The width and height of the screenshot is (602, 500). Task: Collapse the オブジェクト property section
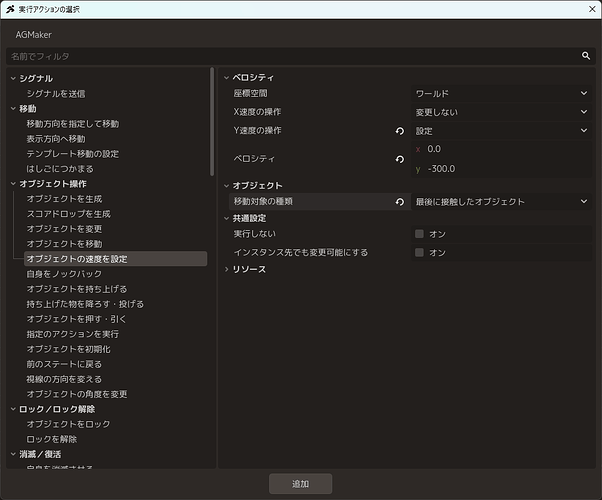(x=227, y=186)
